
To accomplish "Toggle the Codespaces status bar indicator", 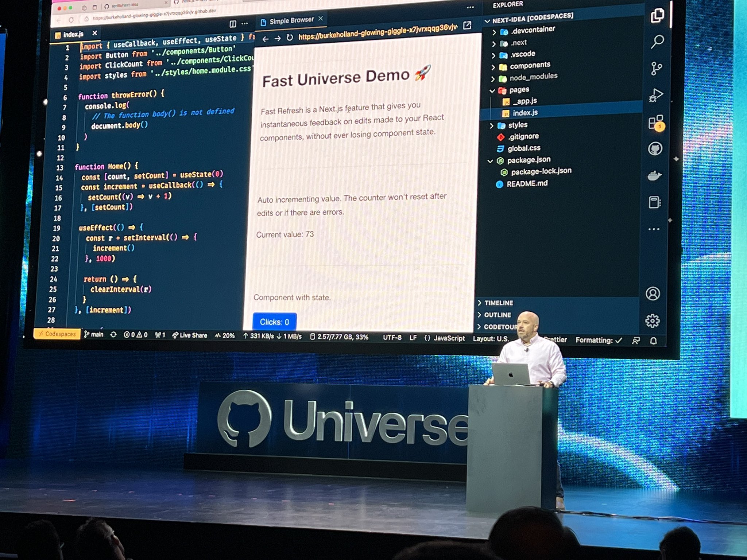I will coord(58,334).
